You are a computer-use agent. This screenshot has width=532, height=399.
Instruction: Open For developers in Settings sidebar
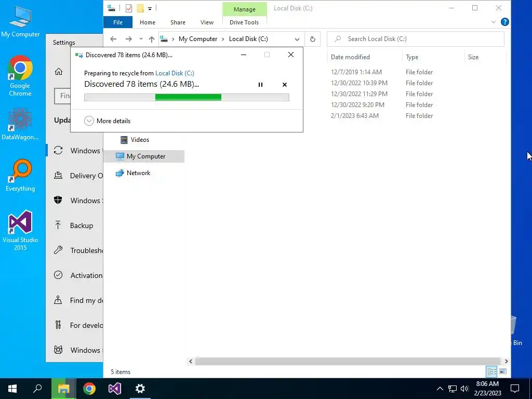point(78,325)
